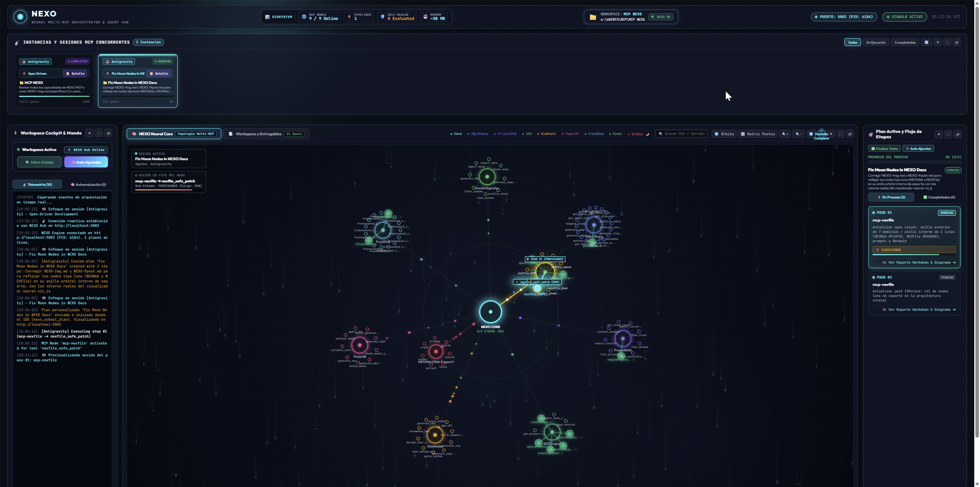Screen dimensions: 980x487
Task: Click the Progreso del Proceso progress bar
Action: point(915,162)
